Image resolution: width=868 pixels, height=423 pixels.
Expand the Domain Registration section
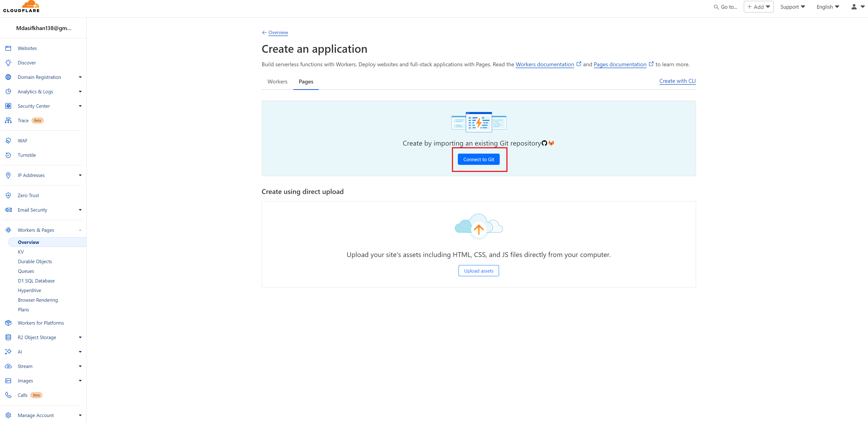[x=80, y=77]
